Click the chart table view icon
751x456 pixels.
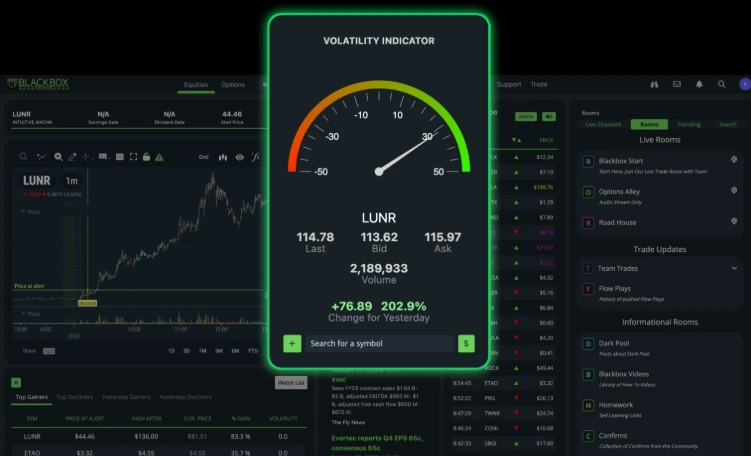[120, 157]
